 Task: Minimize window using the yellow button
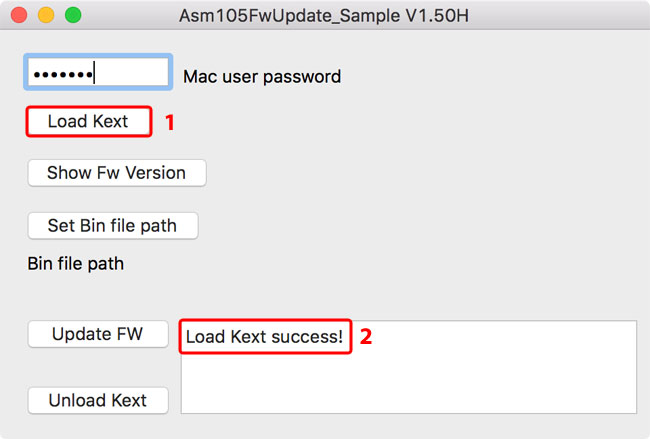46,16
